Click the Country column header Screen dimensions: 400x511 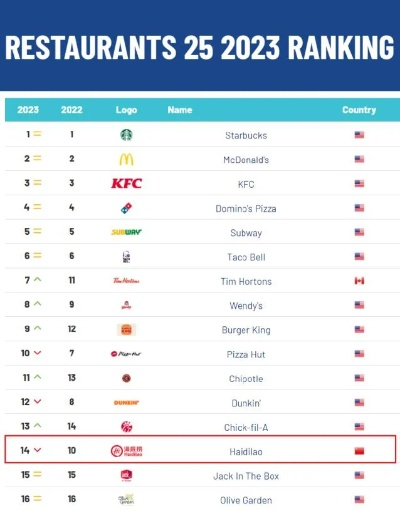(359, 110)
